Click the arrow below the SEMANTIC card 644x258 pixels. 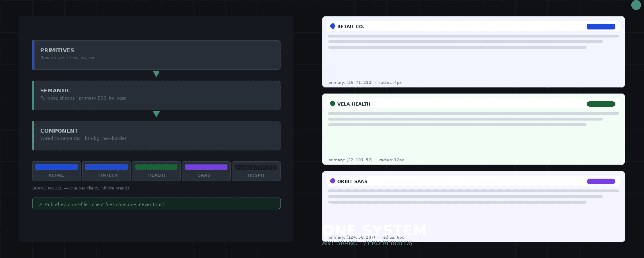[x=156, y=114]
